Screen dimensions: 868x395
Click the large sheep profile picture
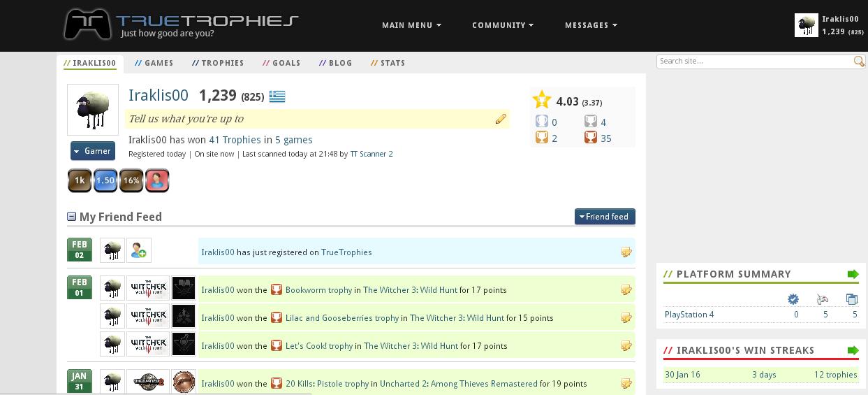[x=93, y=110]
